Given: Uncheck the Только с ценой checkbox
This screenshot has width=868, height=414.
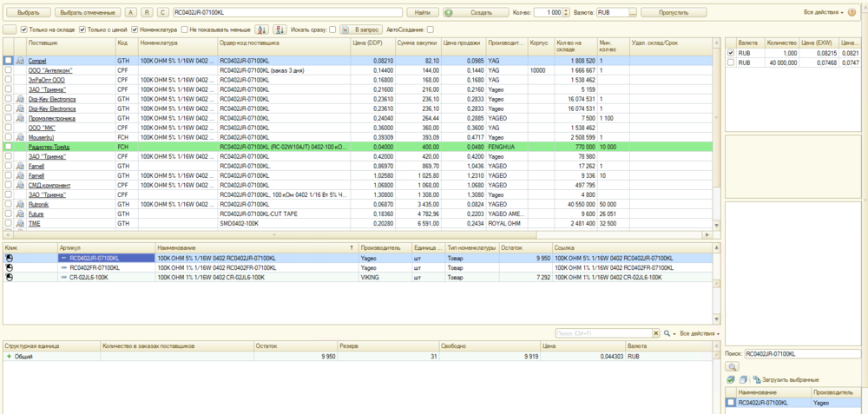Looking at the screenshot, I should click(x=82, y=30).
